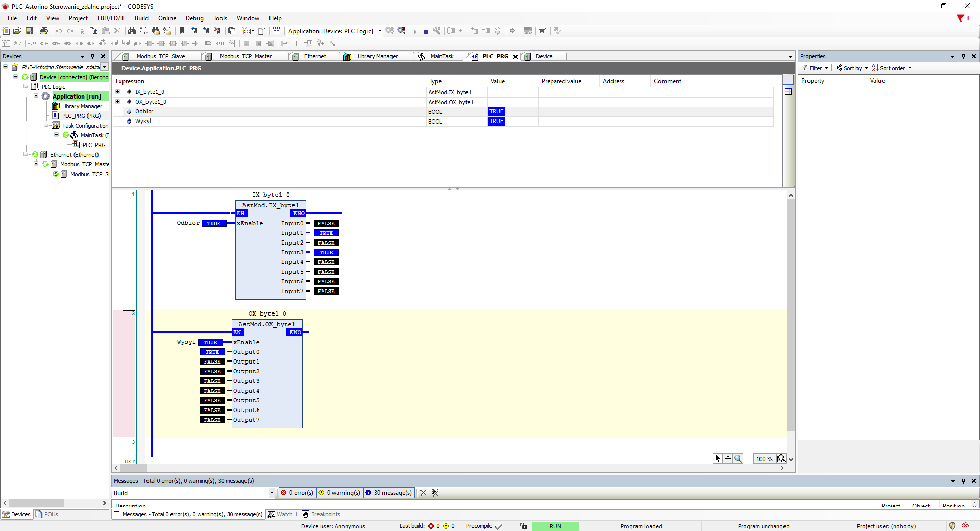Expand the OX_byte1_0 variable row
This screenshot has height=531, width=980.
118,102
